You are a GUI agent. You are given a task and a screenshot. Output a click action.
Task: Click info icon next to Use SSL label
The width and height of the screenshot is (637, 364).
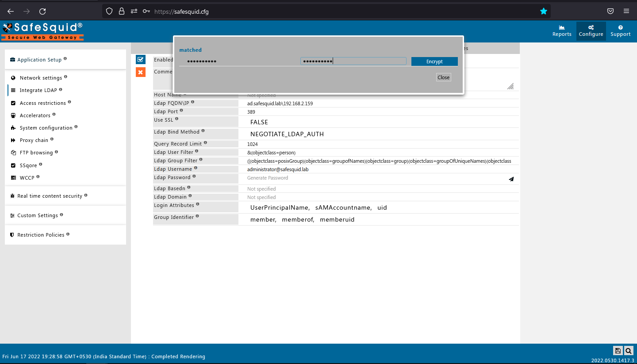177,119
